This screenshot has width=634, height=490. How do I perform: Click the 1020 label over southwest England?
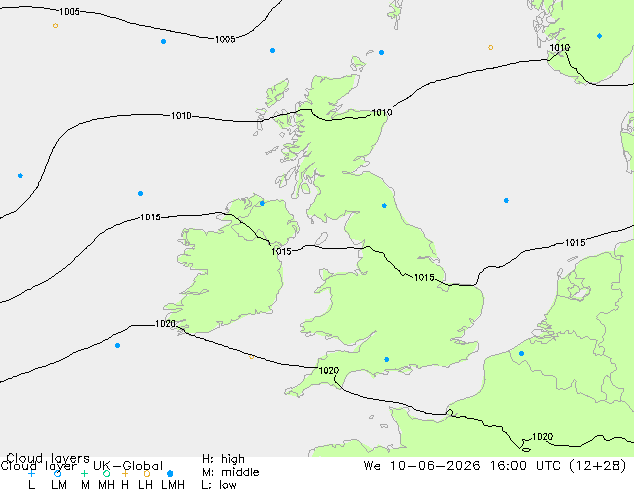[x=329, y=370]
